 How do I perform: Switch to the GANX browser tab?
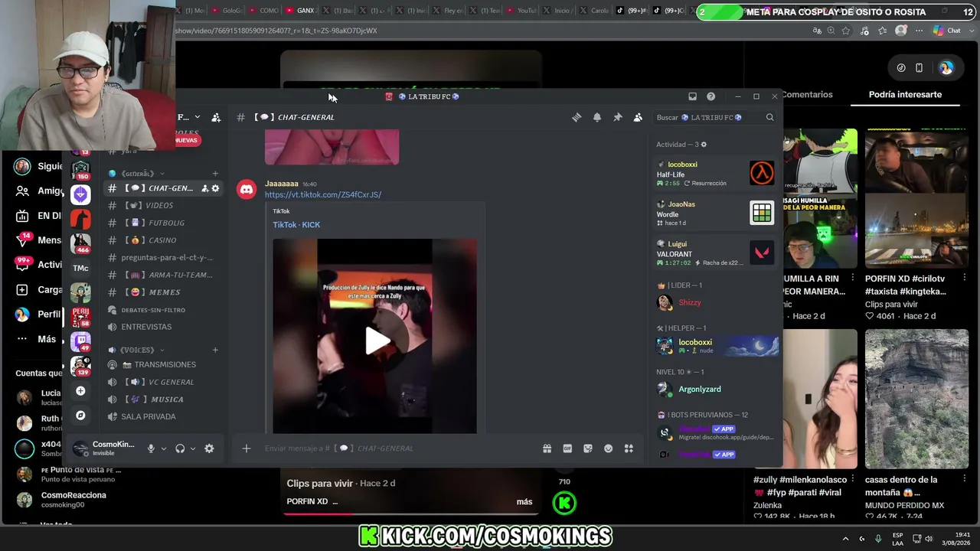point(299,11)
